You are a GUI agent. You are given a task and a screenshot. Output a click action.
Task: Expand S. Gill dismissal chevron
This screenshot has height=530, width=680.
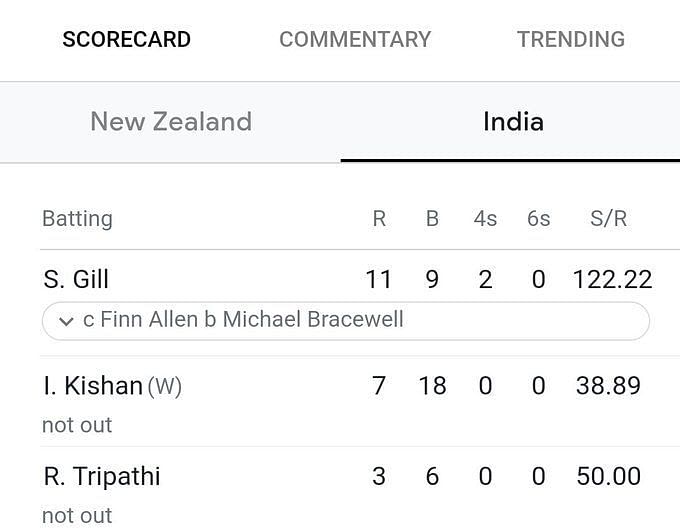click(x=66, y=321)
